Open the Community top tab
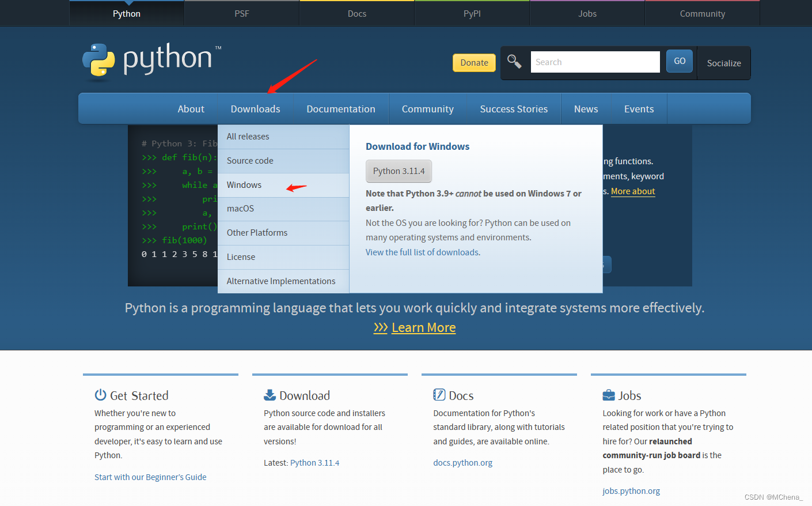 click(703, 13)
